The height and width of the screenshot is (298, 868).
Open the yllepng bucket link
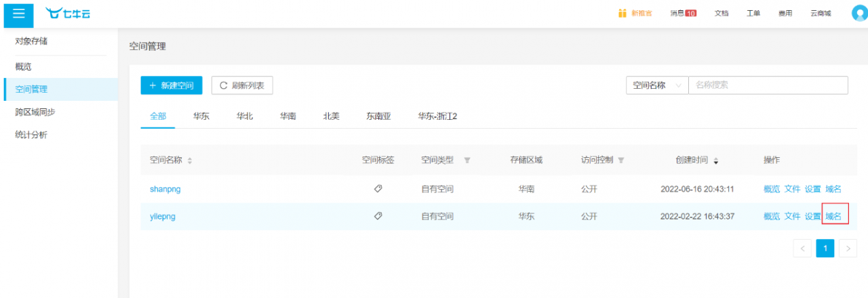coord(163,216)
